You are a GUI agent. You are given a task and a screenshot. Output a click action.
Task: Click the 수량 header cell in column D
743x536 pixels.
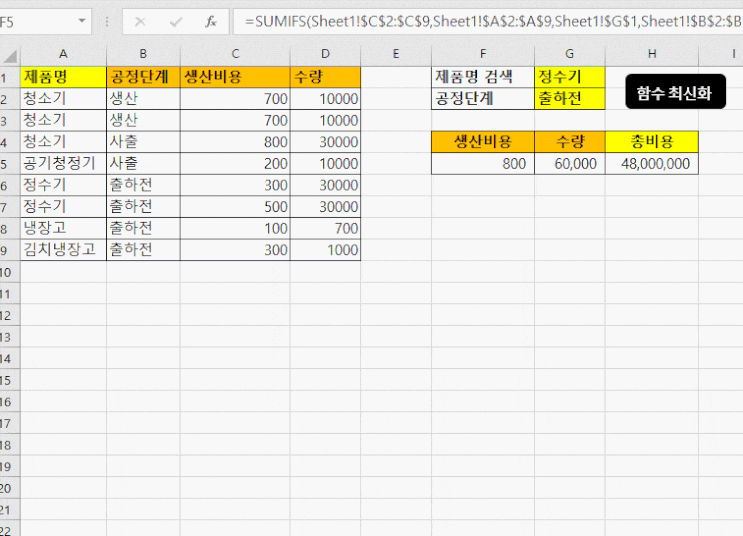(x=325, y=77)
